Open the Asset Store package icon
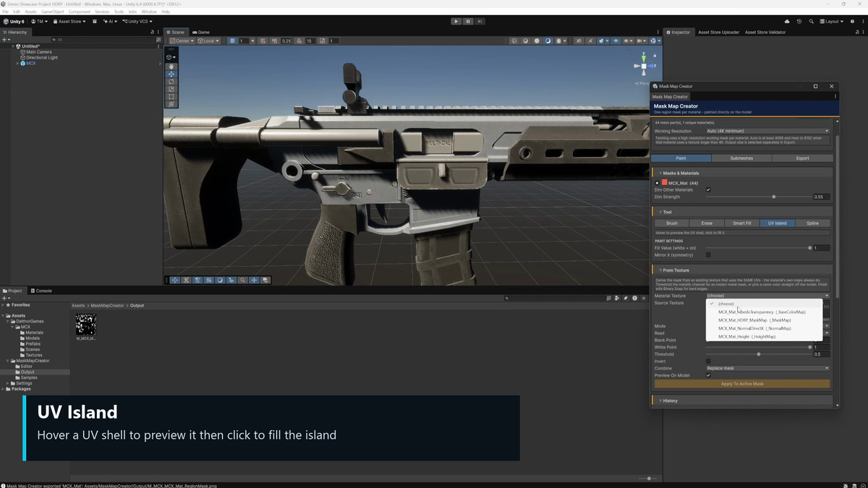The image size is (868, 488). tap(95, 22)
